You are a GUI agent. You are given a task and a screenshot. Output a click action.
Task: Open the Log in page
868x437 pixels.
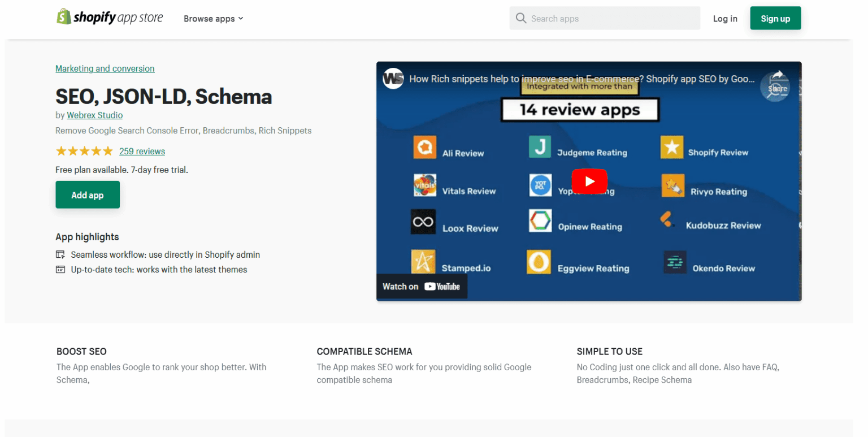724,19
